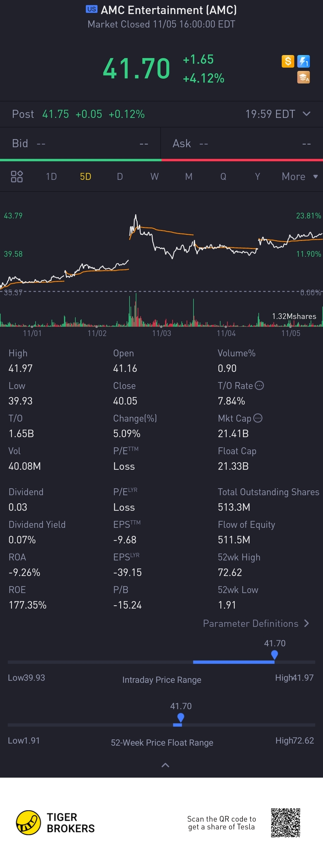This screenshot has width=323, height=868.
Task: Tap the Tiger Brokers logo
Action: tap(55, 823)
